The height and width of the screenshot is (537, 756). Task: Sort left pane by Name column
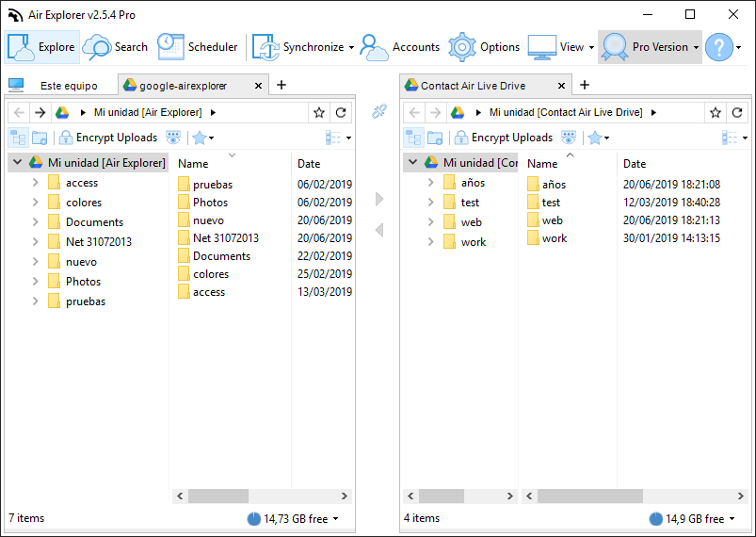click(232, 164)
